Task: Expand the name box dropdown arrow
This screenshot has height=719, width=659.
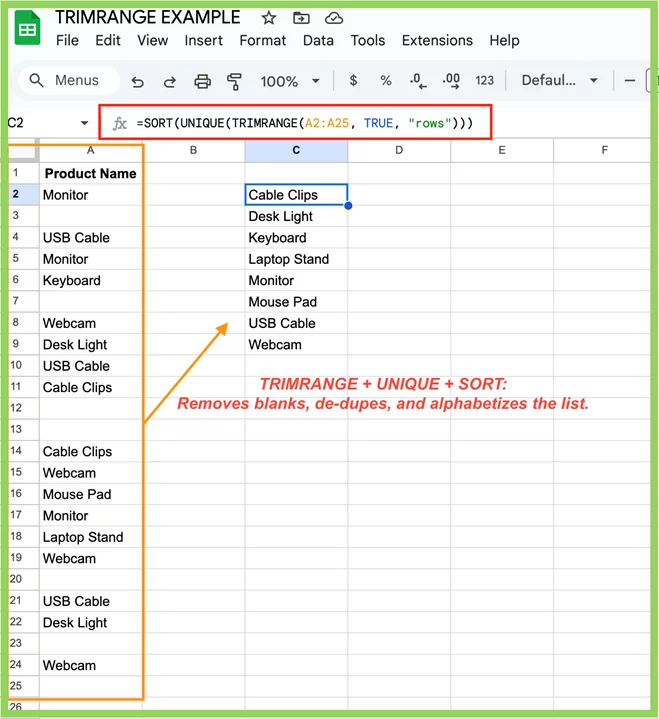Action: (x=84, y=124)
